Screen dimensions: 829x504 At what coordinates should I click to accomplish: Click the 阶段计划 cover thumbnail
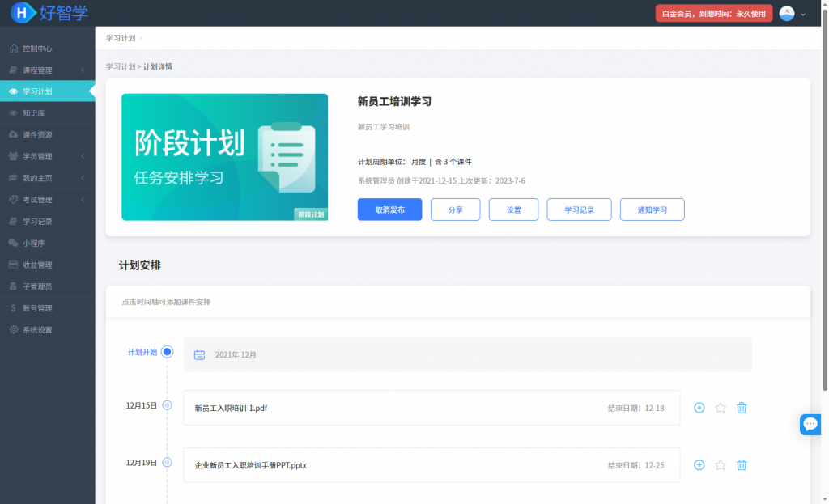(224, 157)
